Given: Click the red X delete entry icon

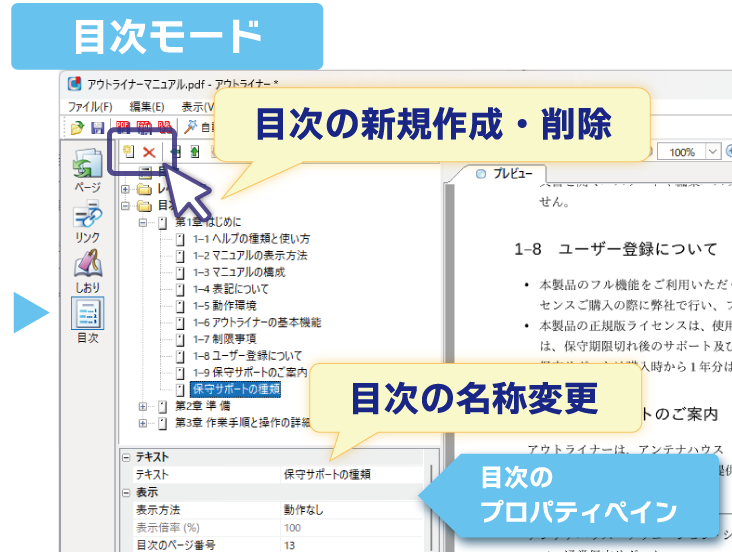Looking at the screenshot, I should point(149,151).
